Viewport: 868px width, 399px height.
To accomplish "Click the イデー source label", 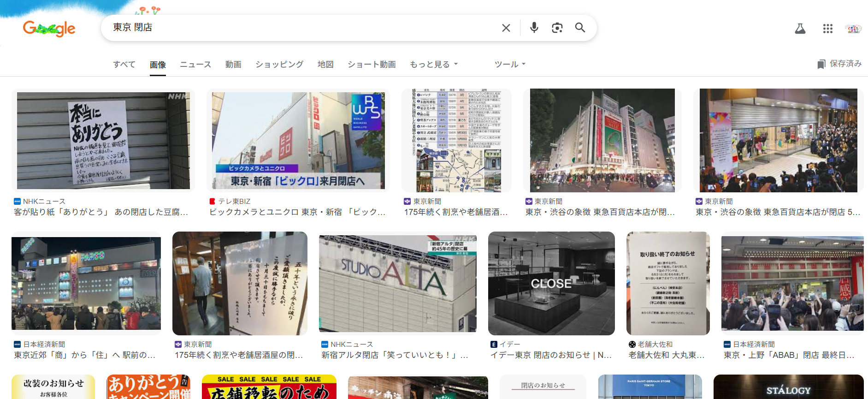I will 510,345.
